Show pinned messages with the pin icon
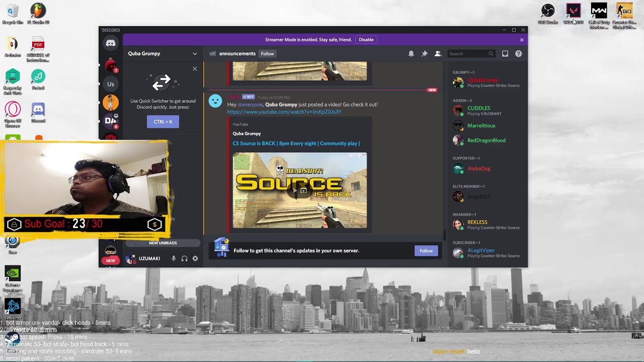 (425, 54)
